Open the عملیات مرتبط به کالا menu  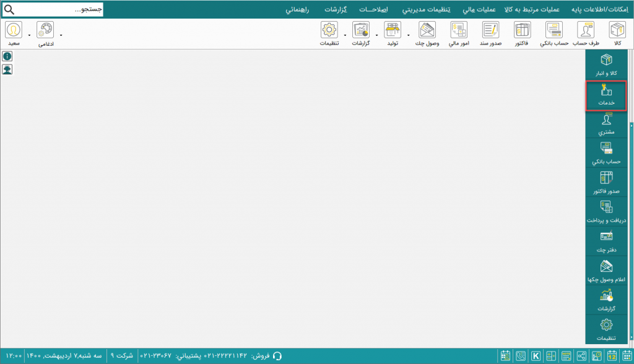[532, 9]
